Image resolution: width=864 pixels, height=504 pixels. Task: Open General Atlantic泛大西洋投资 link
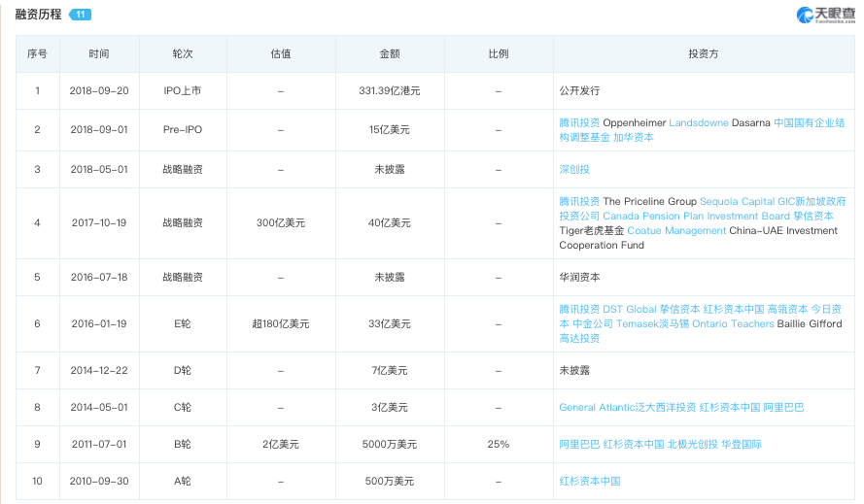coord(627,407)
